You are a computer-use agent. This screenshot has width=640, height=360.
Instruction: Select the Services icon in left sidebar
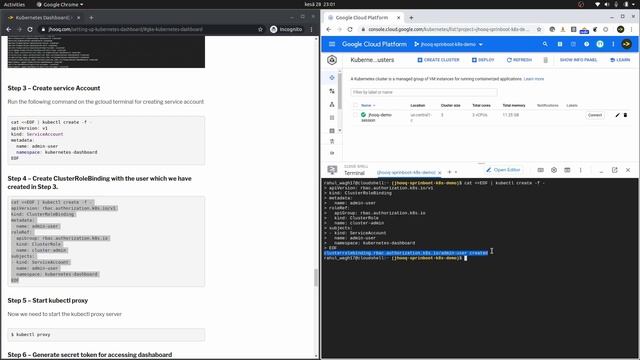pyautogui.click(x=332, y=104)
